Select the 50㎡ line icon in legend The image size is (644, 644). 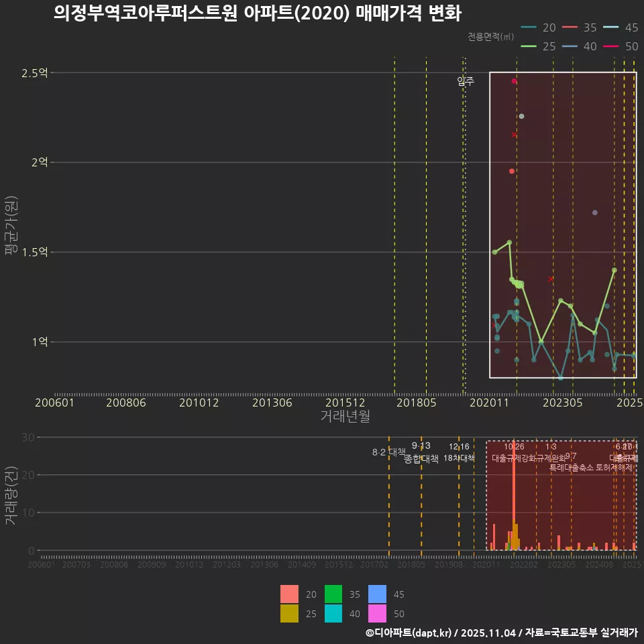(610, 46)
